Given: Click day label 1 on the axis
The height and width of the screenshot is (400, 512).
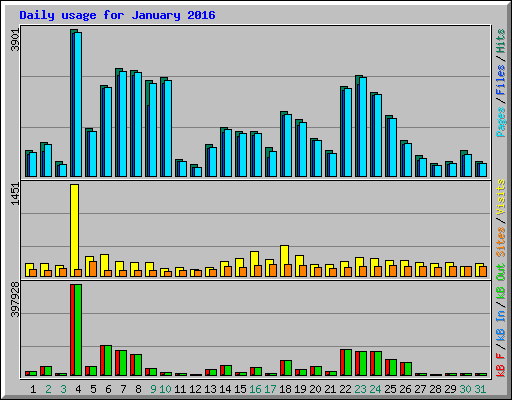Looking at the screenshot, I should click(33, 389).
